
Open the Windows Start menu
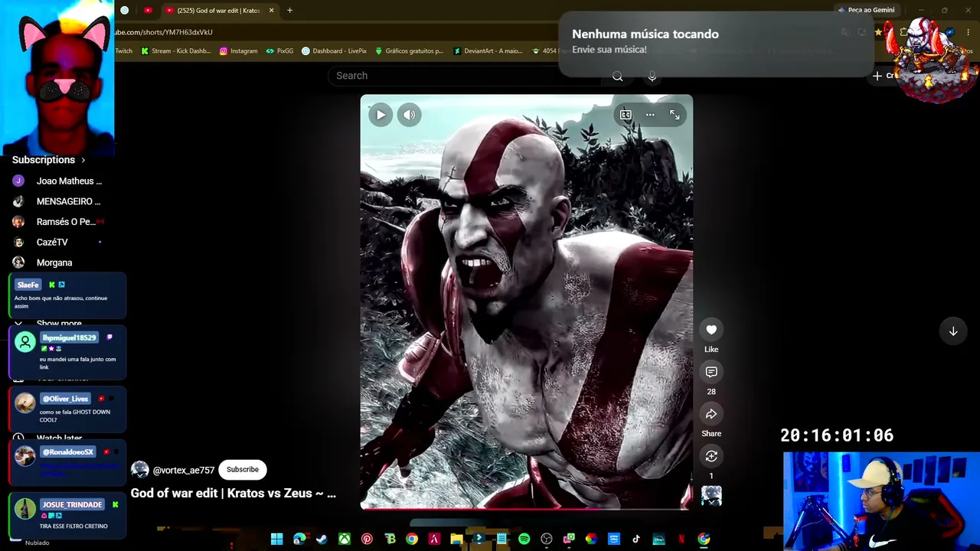pyautogui.click(x=276, y=539)
